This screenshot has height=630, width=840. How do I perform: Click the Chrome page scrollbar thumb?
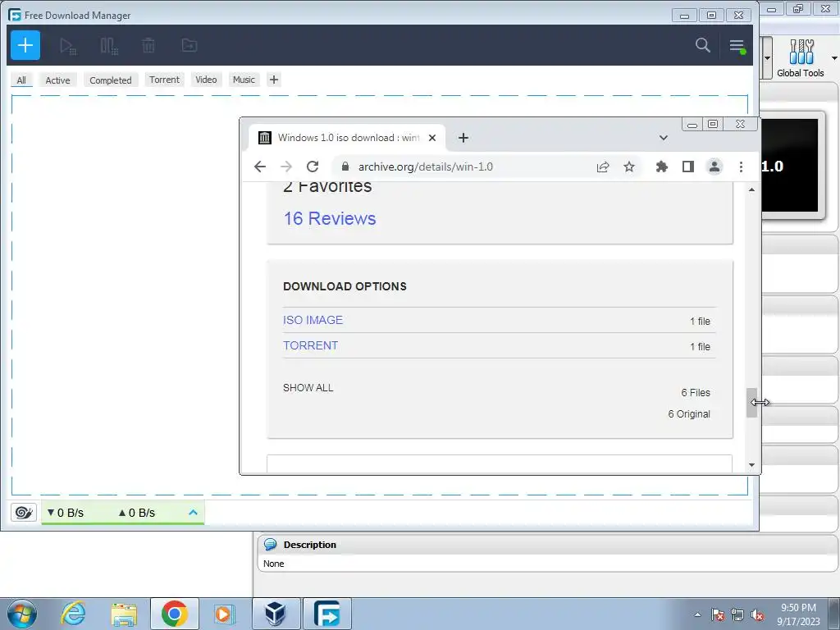(x=751, y=402)
